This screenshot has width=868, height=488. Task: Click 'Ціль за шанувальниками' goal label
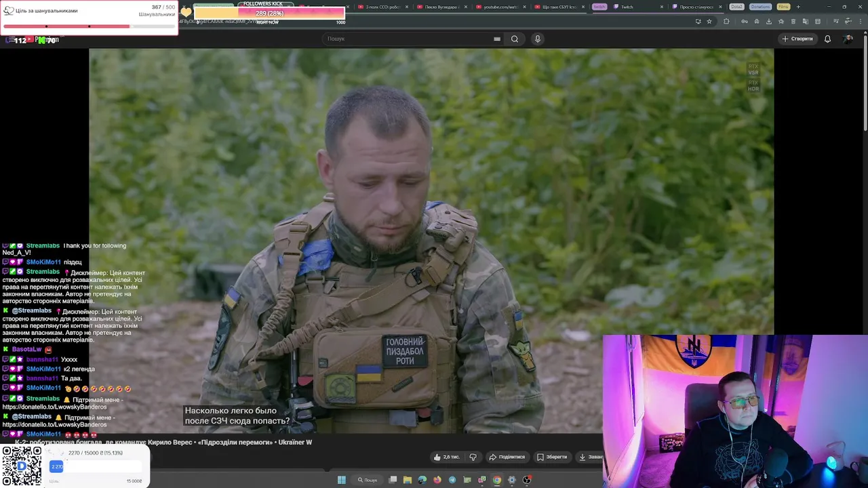(x=47, y=11)
